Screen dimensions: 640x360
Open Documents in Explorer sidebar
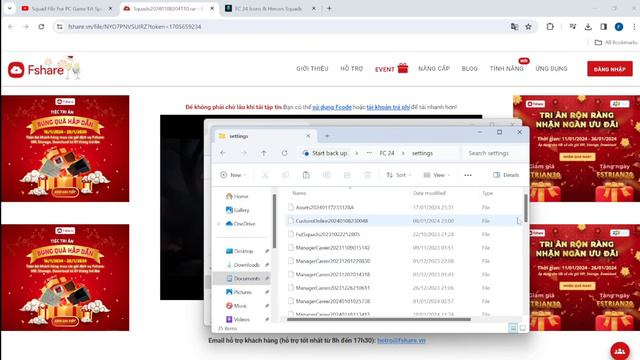[x=243, y=278]
